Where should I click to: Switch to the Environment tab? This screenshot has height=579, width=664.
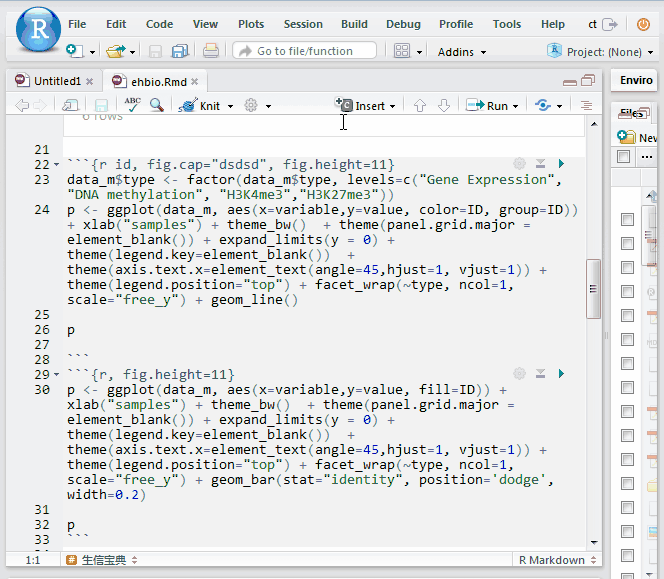(636, 80)
